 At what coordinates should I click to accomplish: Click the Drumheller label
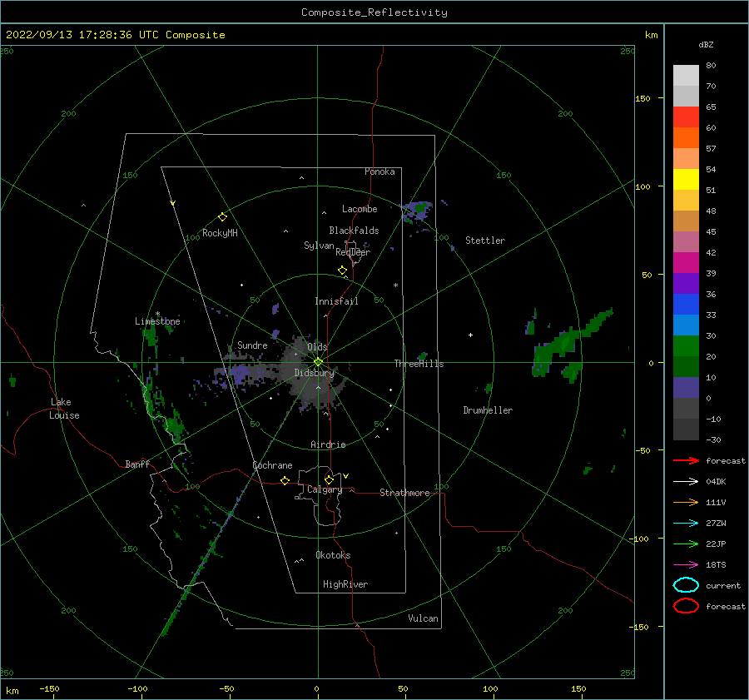coord(488,410)
